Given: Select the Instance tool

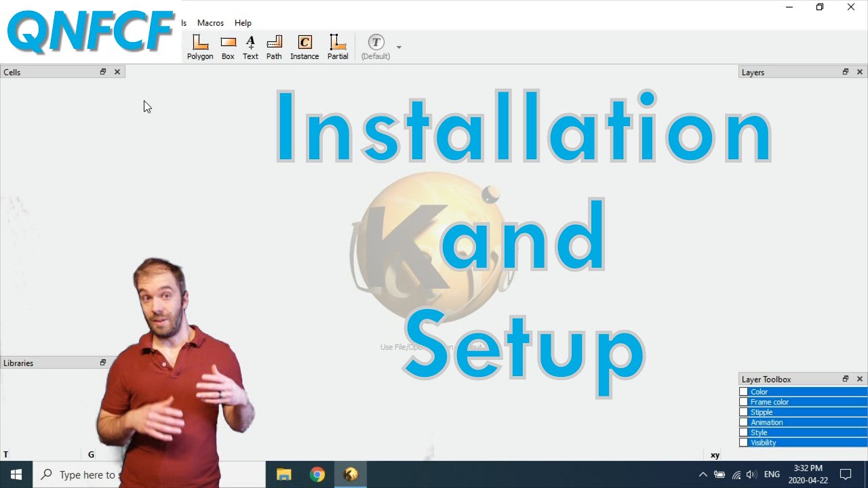Looking at the screenshot, I should tap(304, 47).
